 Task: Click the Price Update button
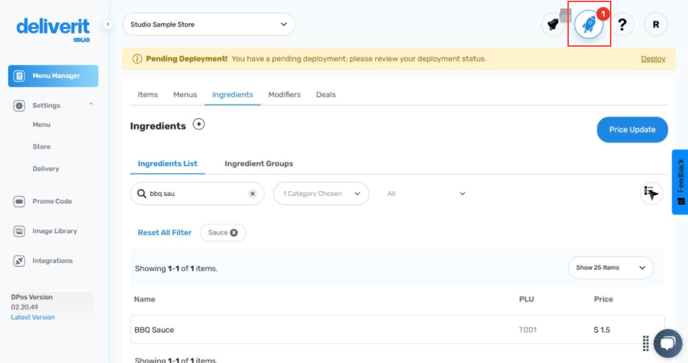point(632,129)
